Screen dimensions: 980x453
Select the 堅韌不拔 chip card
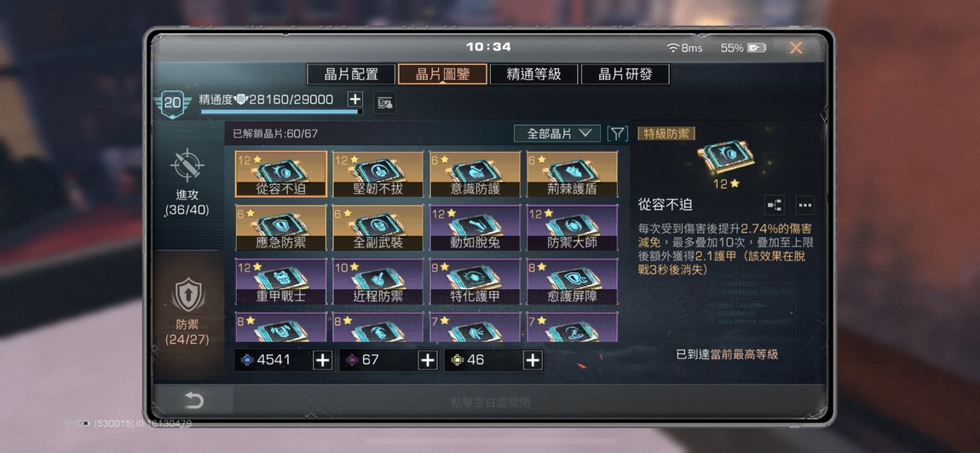point(378,174)
